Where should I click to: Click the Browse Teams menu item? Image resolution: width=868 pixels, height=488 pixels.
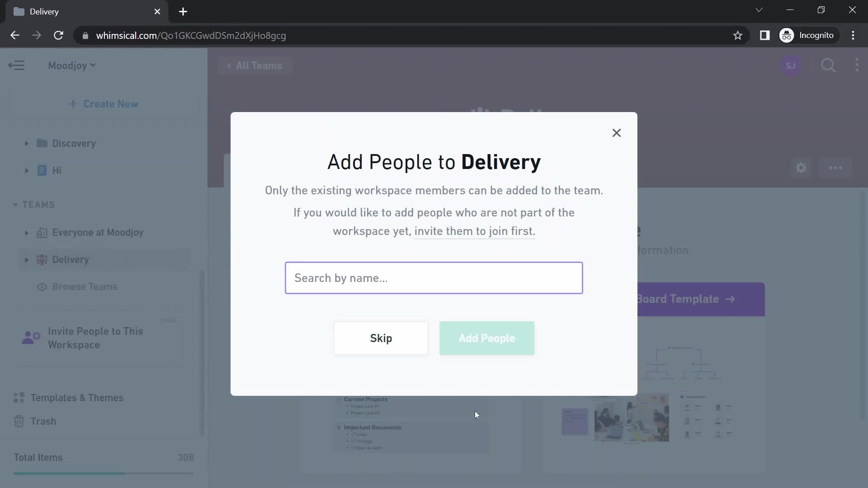click(85, 286)
